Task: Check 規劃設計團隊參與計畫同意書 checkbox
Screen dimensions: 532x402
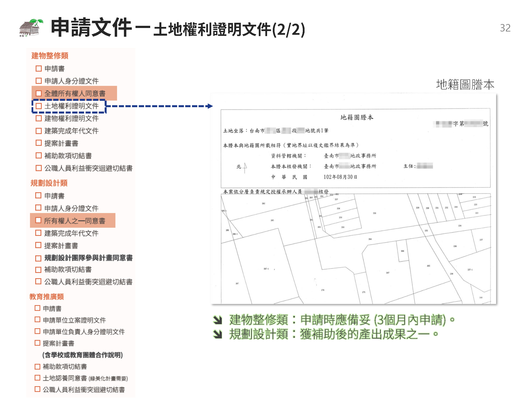Action: pyautogui.click(x=38, y=258)
